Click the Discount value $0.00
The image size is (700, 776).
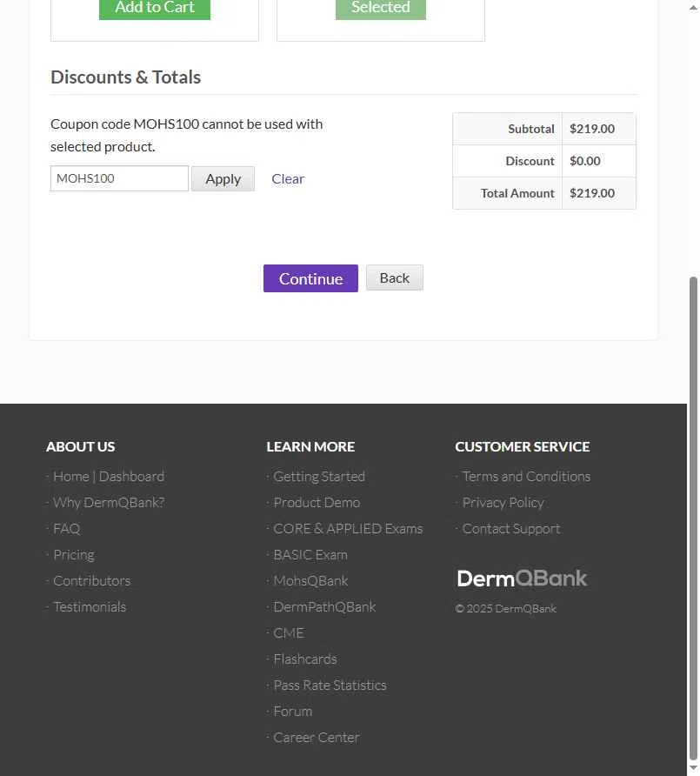pyautogui.click(x=584, y=161)
